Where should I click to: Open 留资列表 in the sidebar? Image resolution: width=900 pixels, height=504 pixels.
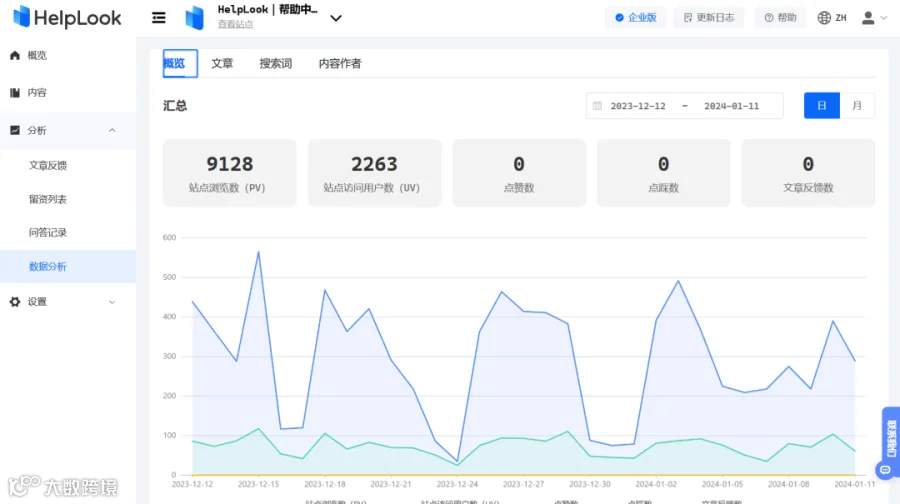pyautogui.click(x=48, y=199)
